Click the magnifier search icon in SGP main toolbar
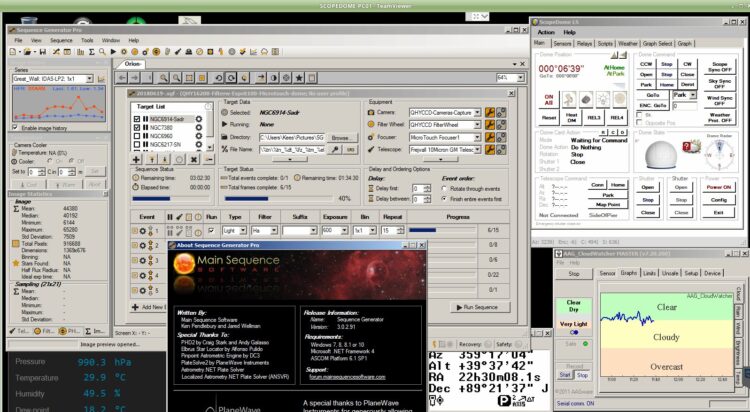The image size is (750, 412). [102, 52]
